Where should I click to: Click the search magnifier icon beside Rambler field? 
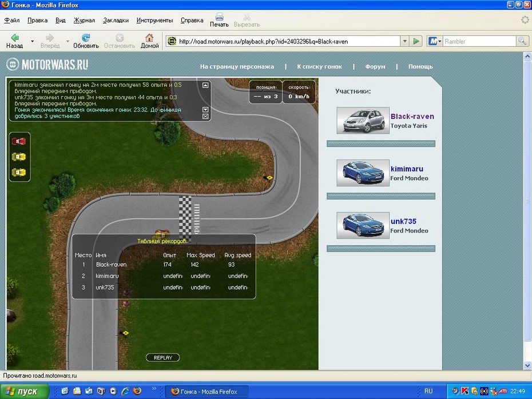coord(522,41)
